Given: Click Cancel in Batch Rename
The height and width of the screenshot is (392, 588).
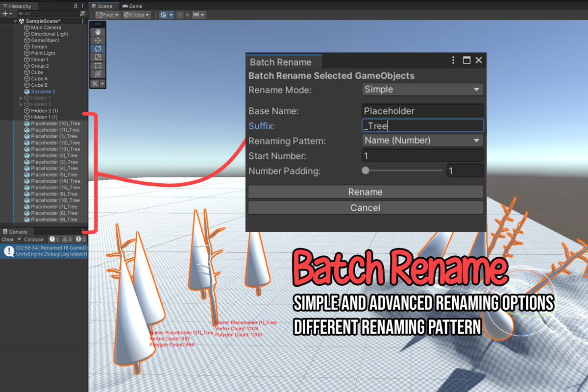Looking at the screenshot, I should click(x=366, y=208).
